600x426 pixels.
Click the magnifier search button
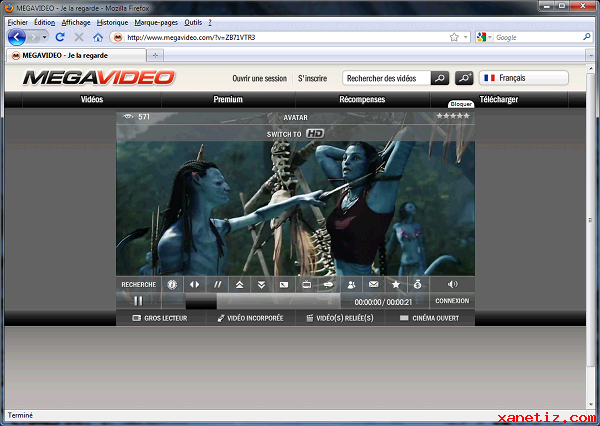coord(440,78)
